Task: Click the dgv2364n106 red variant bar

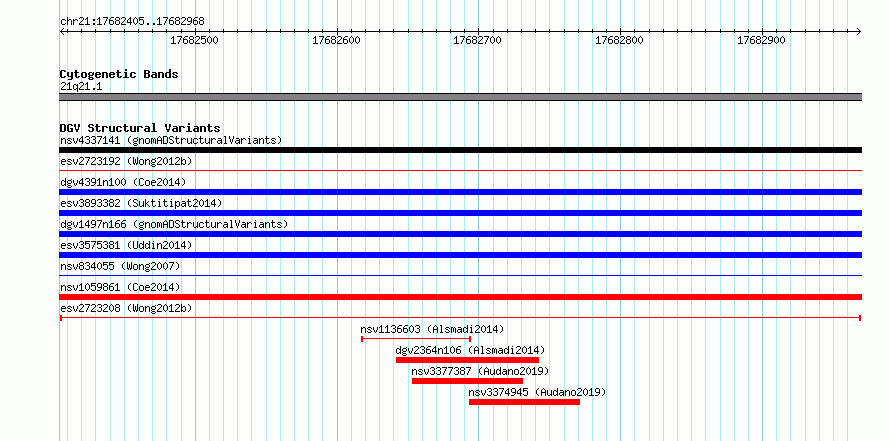Action: (x=467, y=360)
